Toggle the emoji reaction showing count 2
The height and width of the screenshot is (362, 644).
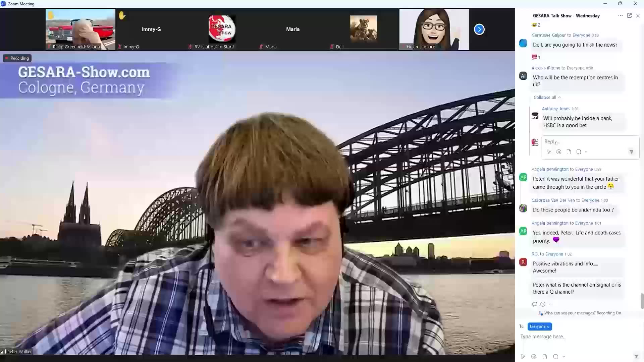[x=536, y=25]
